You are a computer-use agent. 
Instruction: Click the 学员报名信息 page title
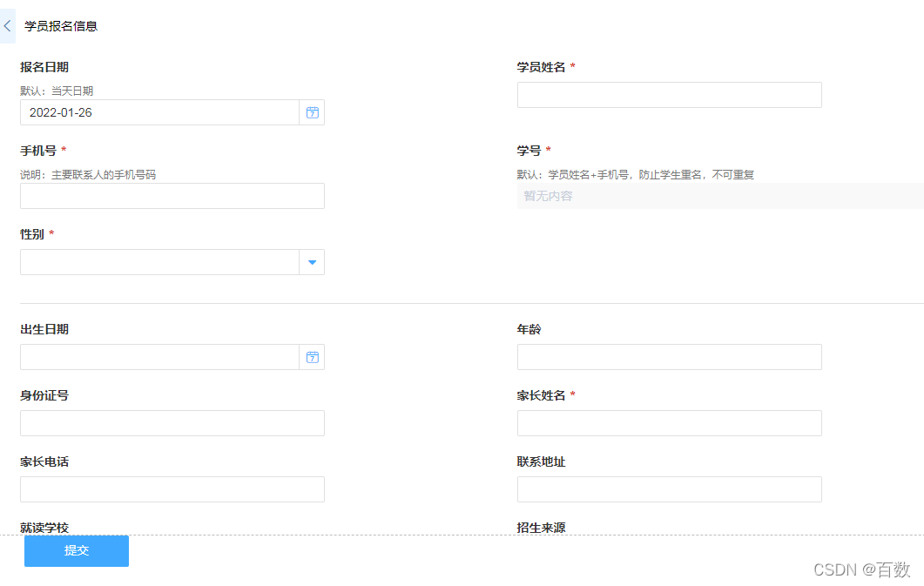coord(61,26)
